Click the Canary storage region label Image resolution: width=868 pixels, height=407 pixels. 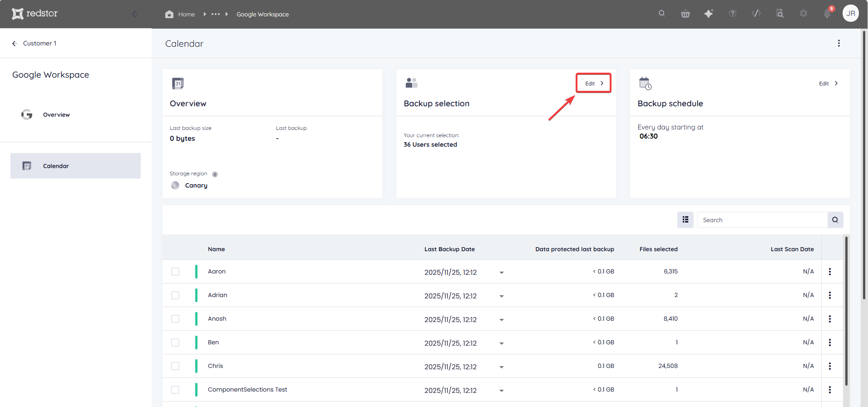[196, 185]
